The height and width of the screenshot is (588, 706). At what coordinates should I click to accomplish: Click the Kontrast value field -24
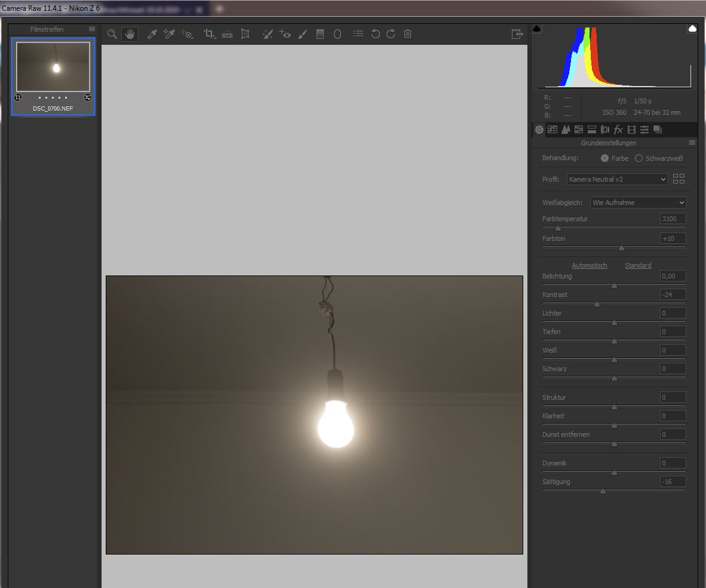click(x=673, y=295)
